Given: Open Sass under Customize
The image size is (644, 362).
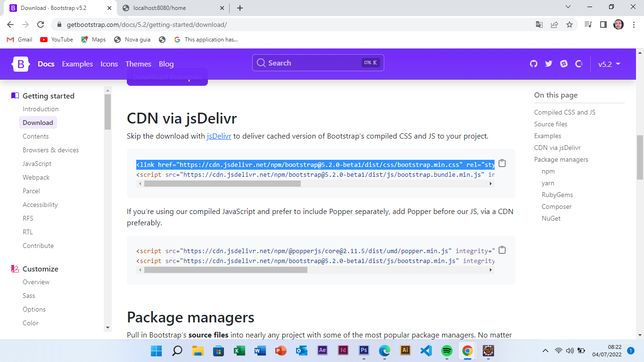Looking at the screenshot, I should click(29, 296).
